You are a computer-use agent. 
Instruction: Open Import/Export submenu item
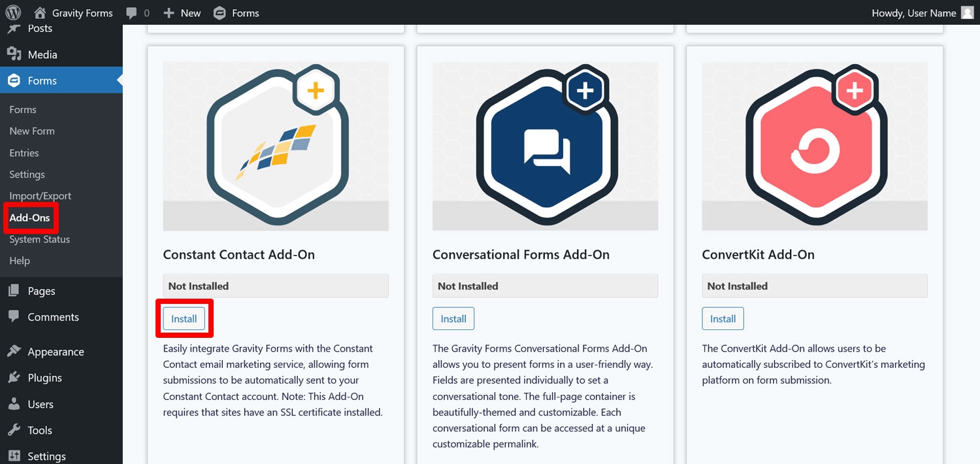pos(41,195)
